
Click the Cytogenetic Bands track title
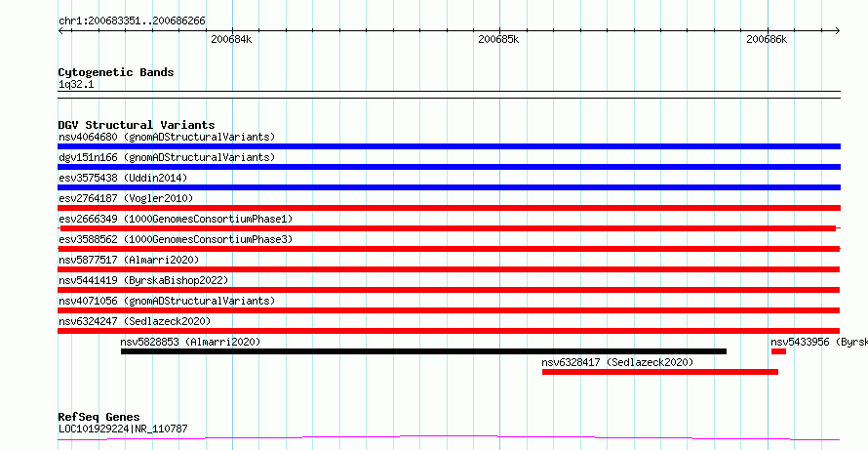pyautogui.click(x=116, y=72)
